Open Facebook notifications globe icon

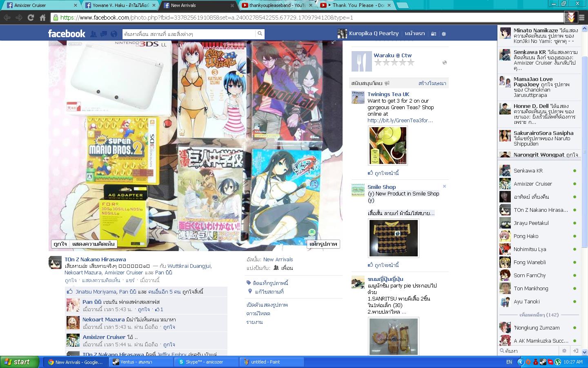pos(114,34)
